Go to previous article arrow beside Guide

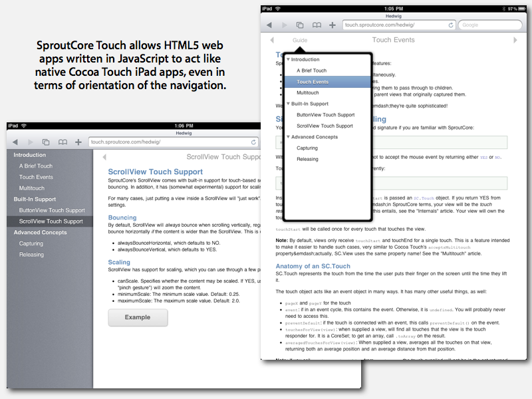(272, 40)
